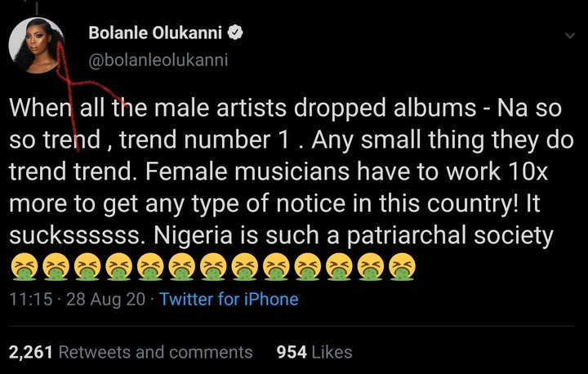Screen dimensions: 588x374
Task: Click the 2,261 retweet count number
Action: point(30,352)
